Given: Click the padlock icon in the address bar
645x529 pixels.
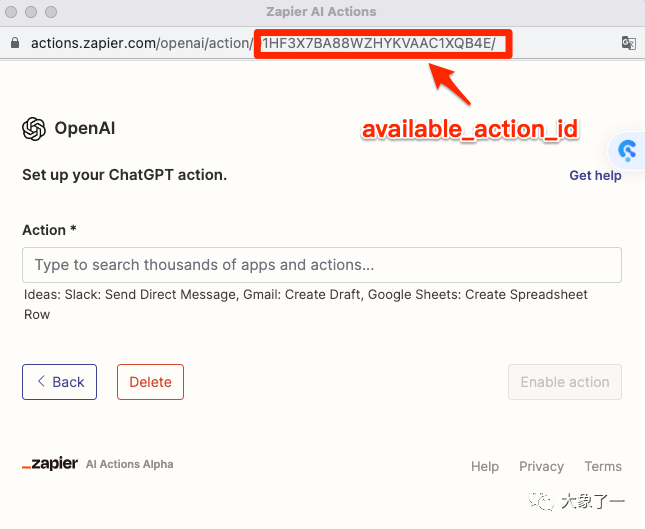Looking at the screenshot, I should click(15, 43).
